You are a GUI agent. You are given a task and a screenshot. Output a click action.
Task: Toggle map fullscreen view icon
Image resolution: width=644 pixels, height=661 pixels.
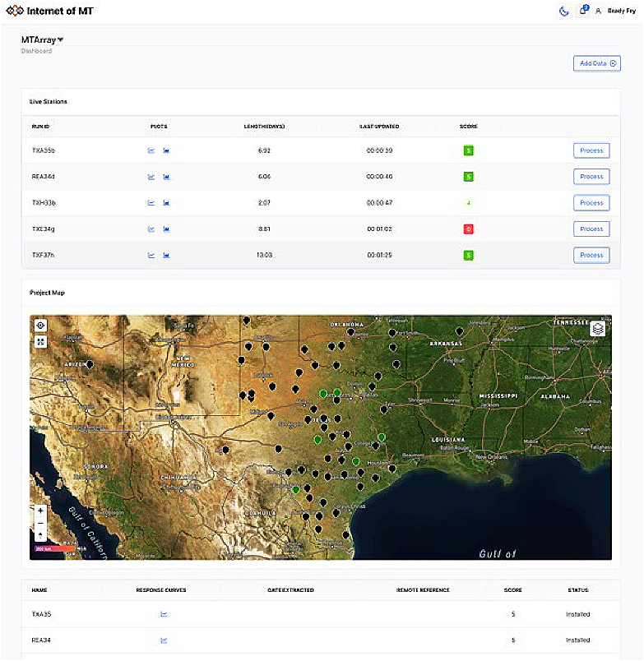pyautogui.click(x=40, y=341)
